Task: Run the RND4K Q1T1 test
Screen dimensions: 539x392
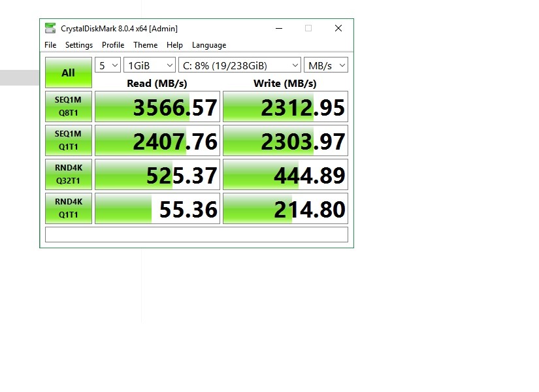Action: tap(69, 208)
